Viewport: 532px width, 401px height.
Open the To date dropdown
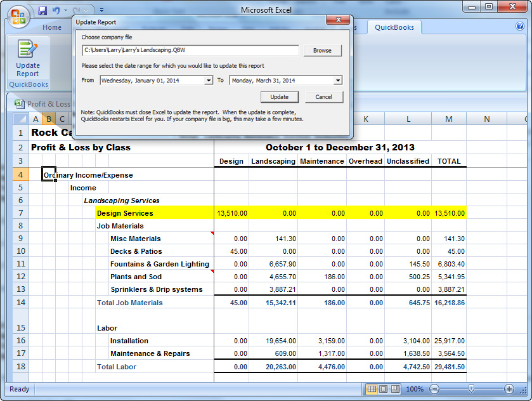tap(337, 81)
